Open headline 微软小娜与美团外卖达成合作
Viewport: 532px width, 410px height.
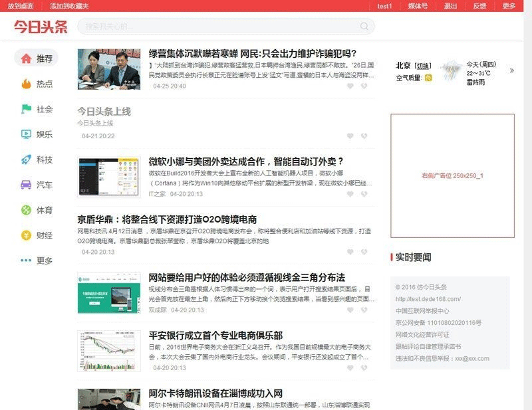(x=246, y=161)
